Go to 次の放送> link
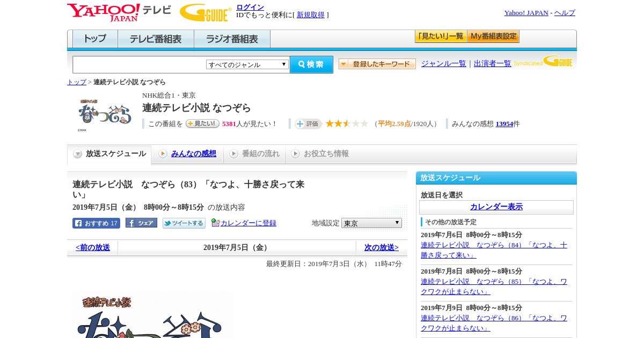 (x=382, y=248)
